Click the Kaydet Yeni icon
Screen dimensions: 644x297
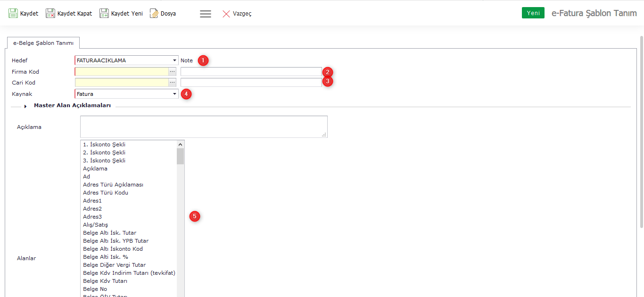click(104, 13)
